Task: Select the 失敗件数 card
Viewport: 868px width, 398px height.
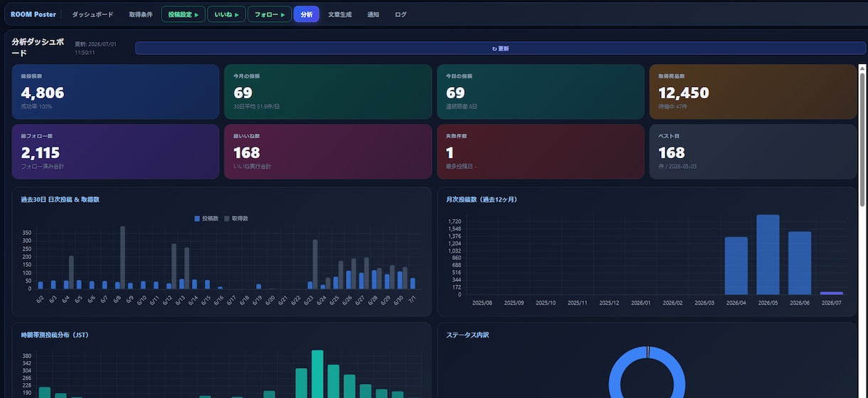Action: click(x=541, y=152)
